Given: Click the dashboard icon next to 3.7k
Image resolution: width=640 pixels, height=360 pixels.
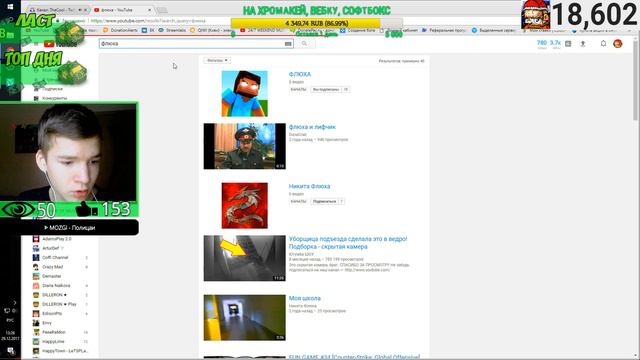Looking at the screenshot, I should tap(568, 43).
